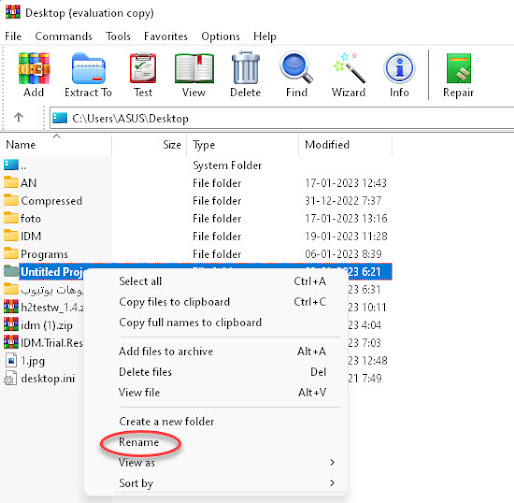Image resolution: width=514 pixels, height=503 pixels.
Task: Click the WinRAR title bar logo icon
Action: [13, 12]
